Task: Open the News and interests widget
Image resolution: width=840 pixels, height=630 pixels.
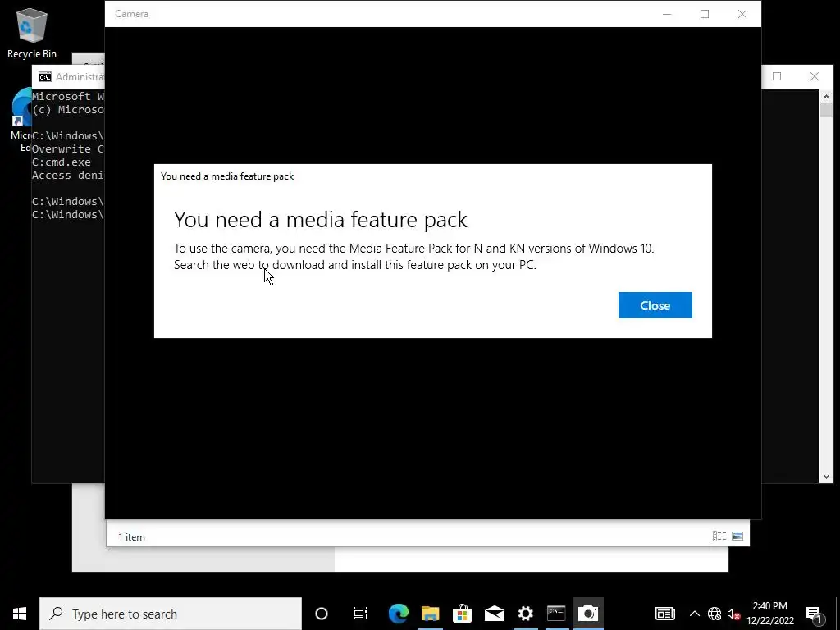Action: [x=664, y=614]
